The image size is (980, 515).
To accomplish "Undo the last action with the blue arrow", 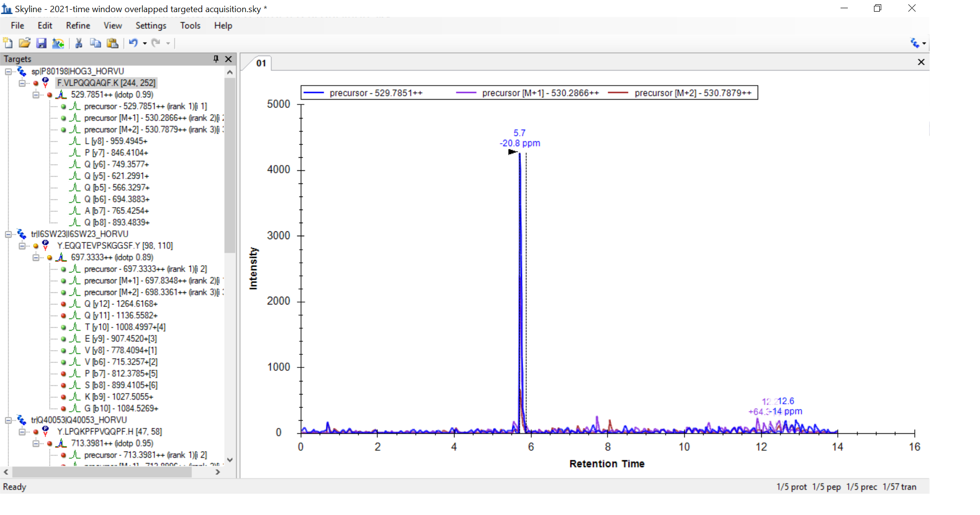I will pyautogui.click(x=133, y=43).
